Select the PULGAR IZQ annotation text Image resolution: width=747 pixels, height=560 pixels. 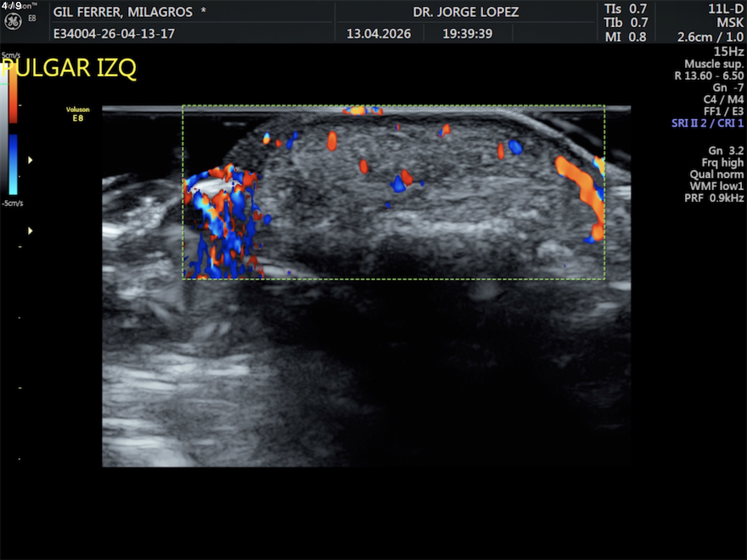pyautogui.click(x=69, y=68)
